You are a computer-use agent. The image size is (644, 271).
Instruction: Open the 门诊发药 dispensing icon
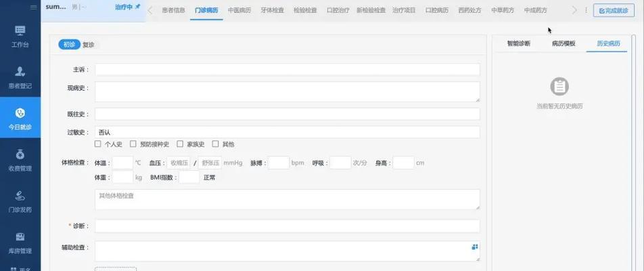pyautogui.click(x=20, y=195)
